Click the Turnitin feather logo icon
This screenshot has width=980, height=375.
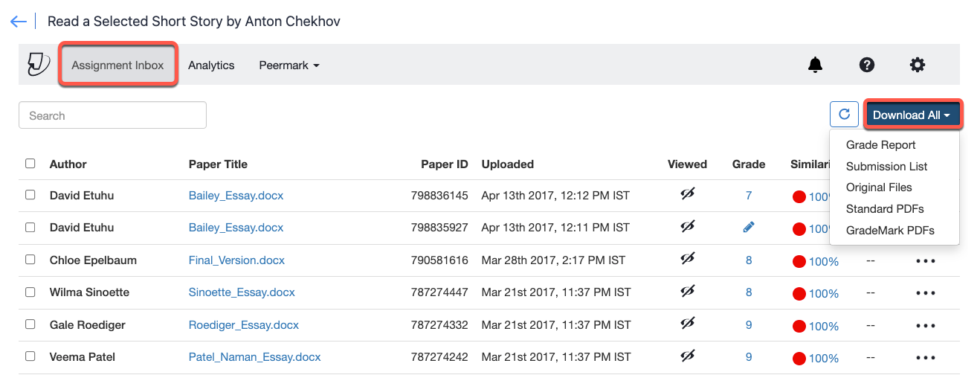point(38,65)
